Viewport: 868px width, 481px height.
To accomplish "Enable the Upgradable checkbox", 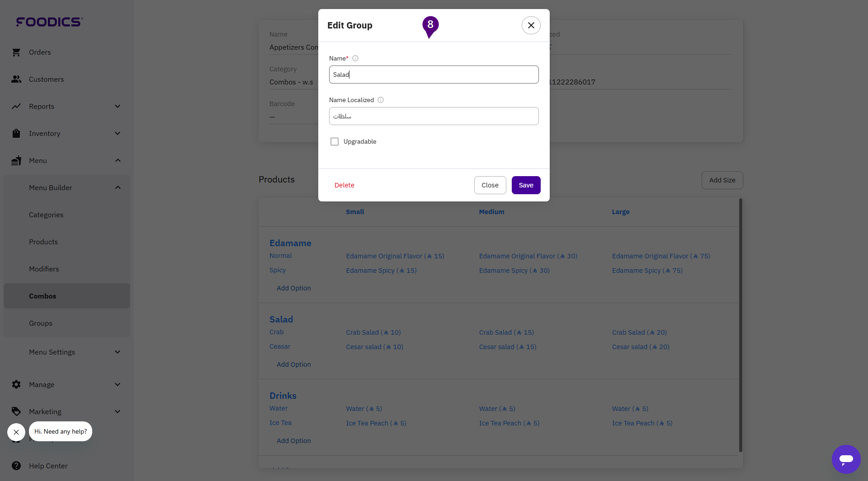I will 335,142.
